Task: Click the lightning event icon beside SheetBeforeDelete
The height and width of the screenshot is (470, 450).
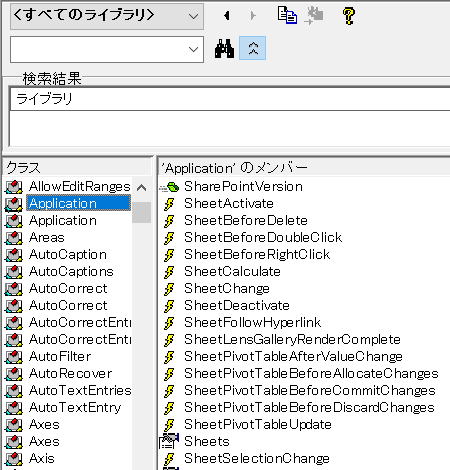Action: tap(169, 221)
